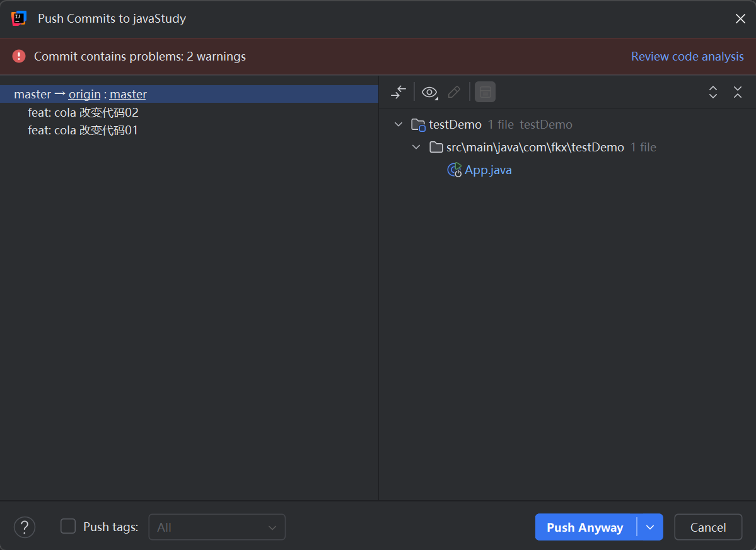Select commit feat: cola 改变代码02
The image size is (756, 550).
click(x=83, y=112)
